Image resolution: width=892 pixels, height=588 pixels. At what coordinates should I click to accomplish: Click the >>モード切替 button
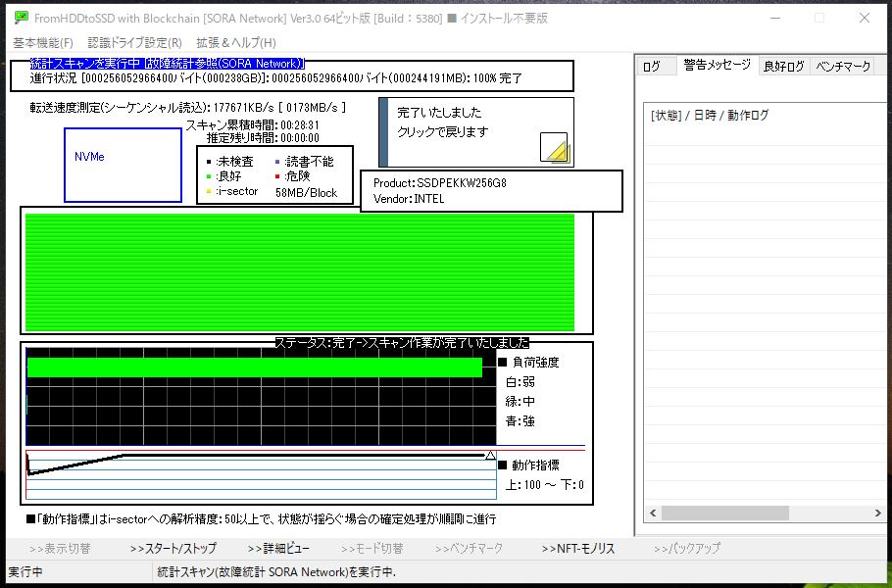click(x=372, y=549)
